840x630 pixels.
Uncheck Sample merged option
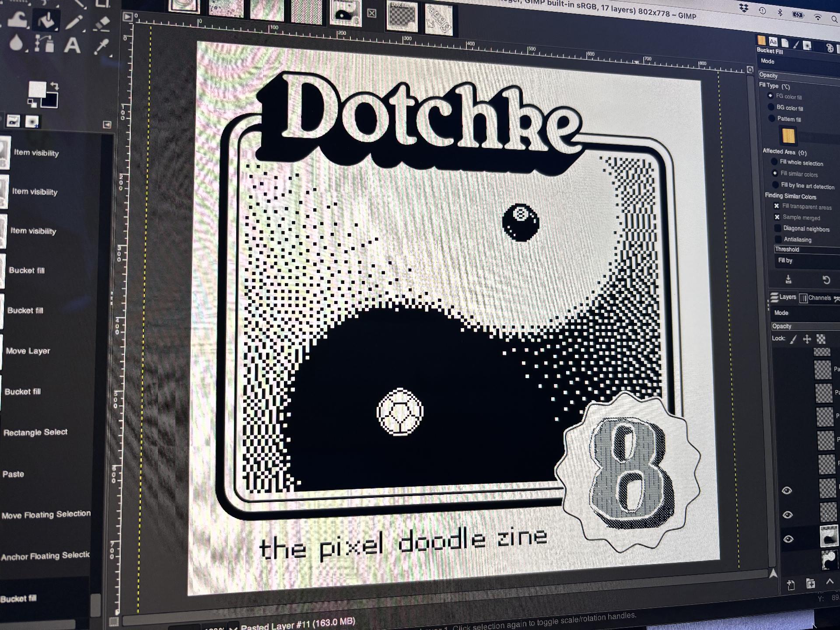coord(777,217)
